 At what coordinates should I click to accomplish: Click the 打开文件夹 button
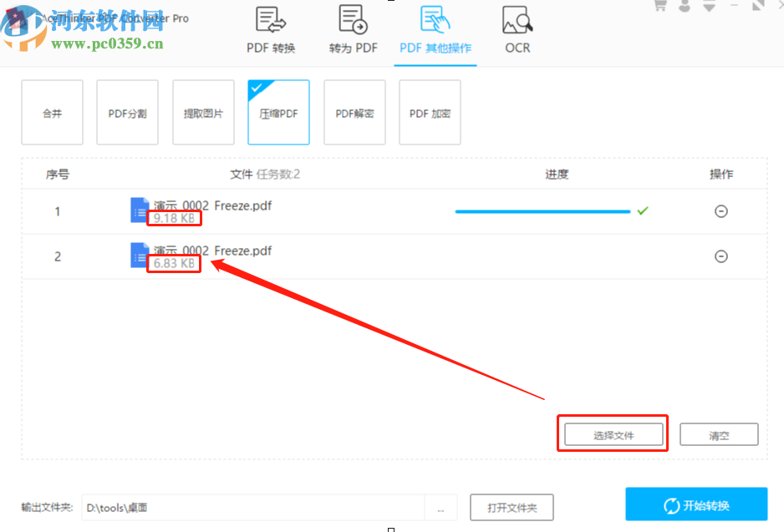[x=512, y=508]
